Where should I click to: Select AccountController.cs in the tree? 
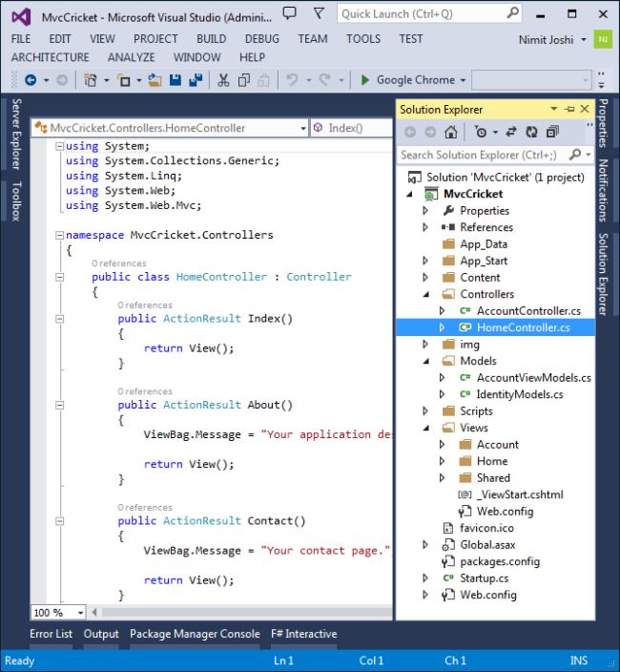[x=528, y=311]
